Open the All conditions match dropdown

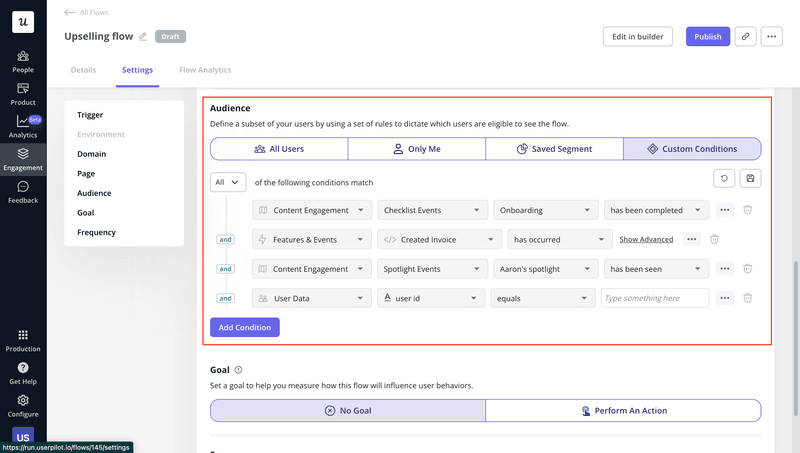click(228, 182)
